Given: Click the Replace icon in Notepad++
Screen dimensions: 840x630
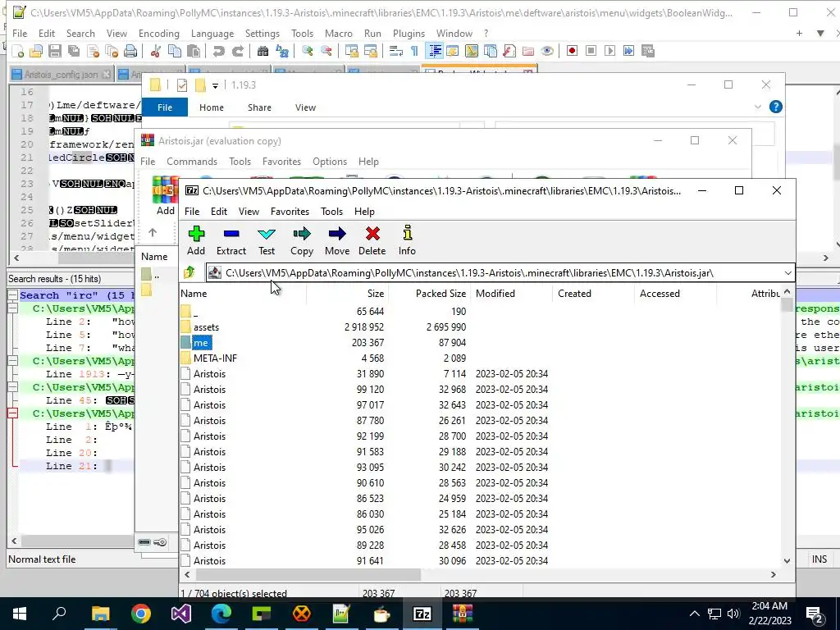Looking at the screenshot, I should tap(282, 51).
